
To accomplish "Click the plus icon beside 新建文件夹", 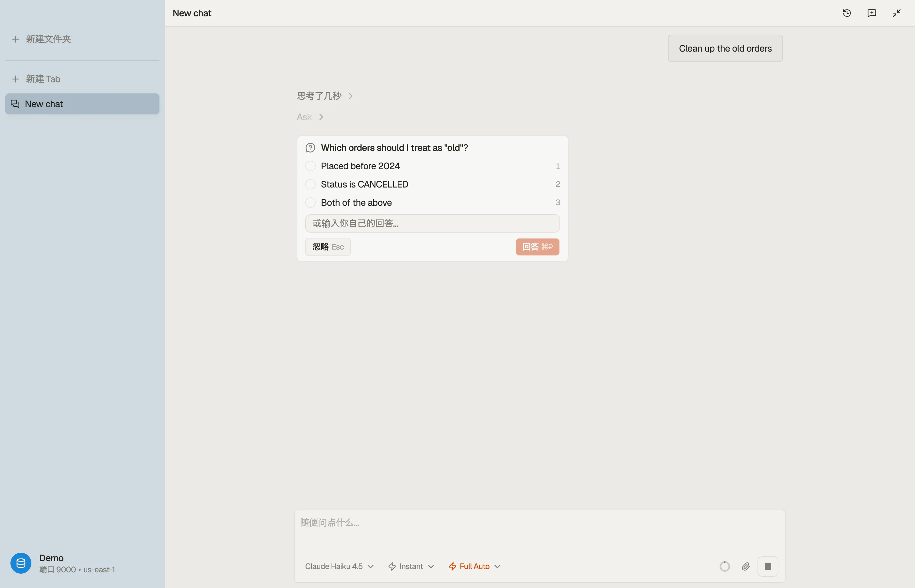I will (x=16, y=39).
